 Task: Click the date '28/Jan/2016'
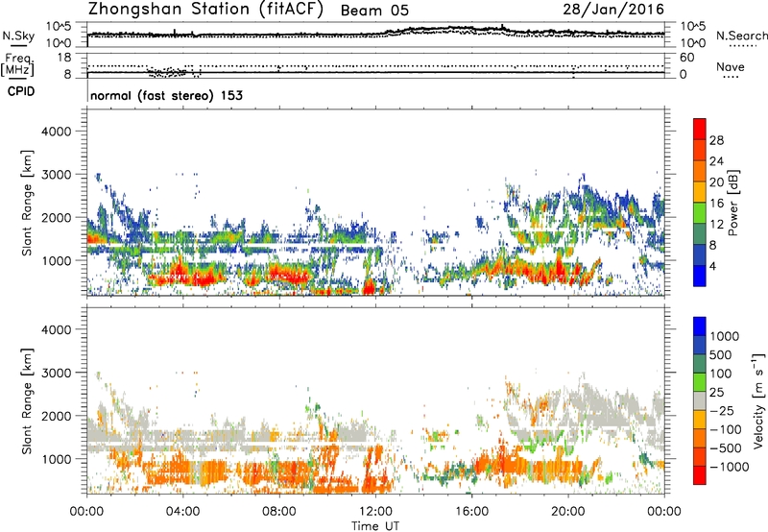[613, 10]
